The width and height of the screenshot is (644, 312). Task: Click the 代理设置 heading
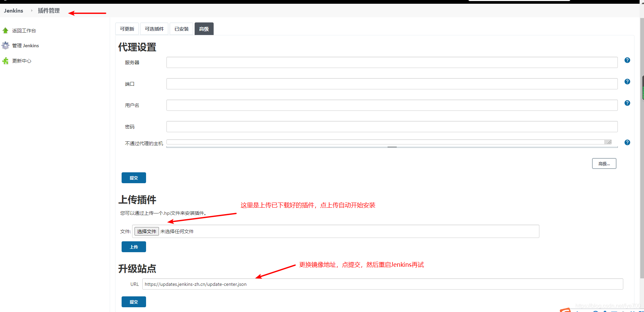137,47
